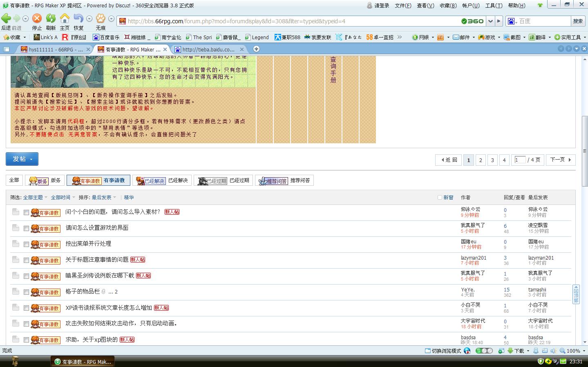Open the 发帖 new post dropdown button
The height and width of the screenshot is (367, 588).
22,159
